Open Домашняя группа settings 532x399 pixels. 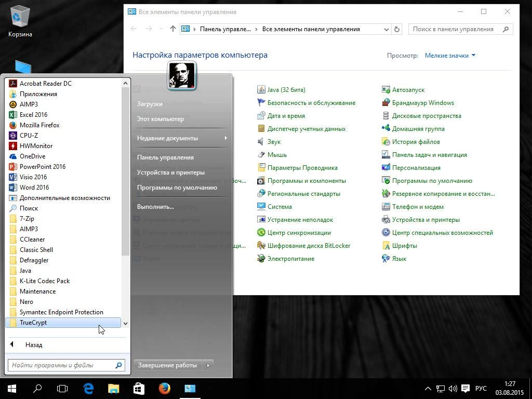(x=413, y=129)
